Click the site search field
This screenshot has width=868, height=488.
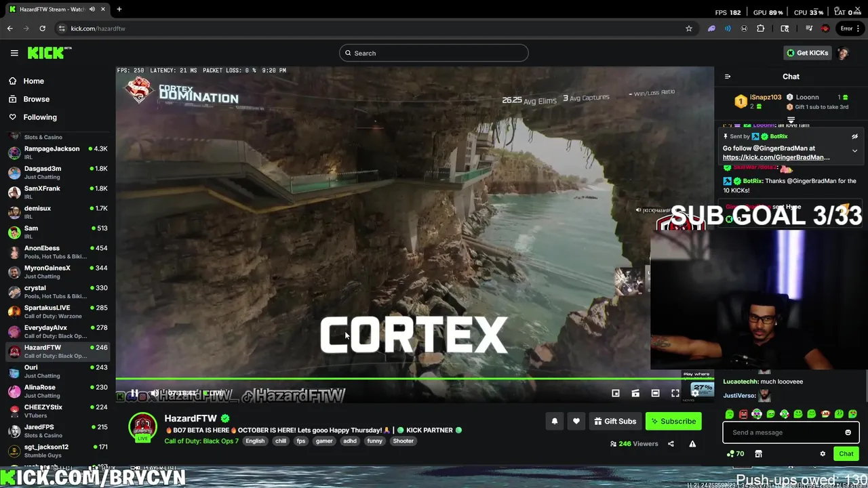click(x=434, y=53)
